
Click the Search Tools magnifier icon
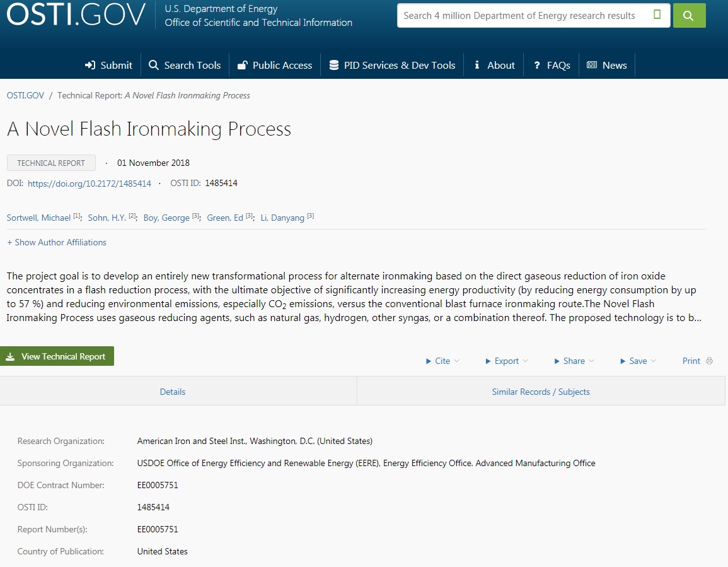click(153, 65)
